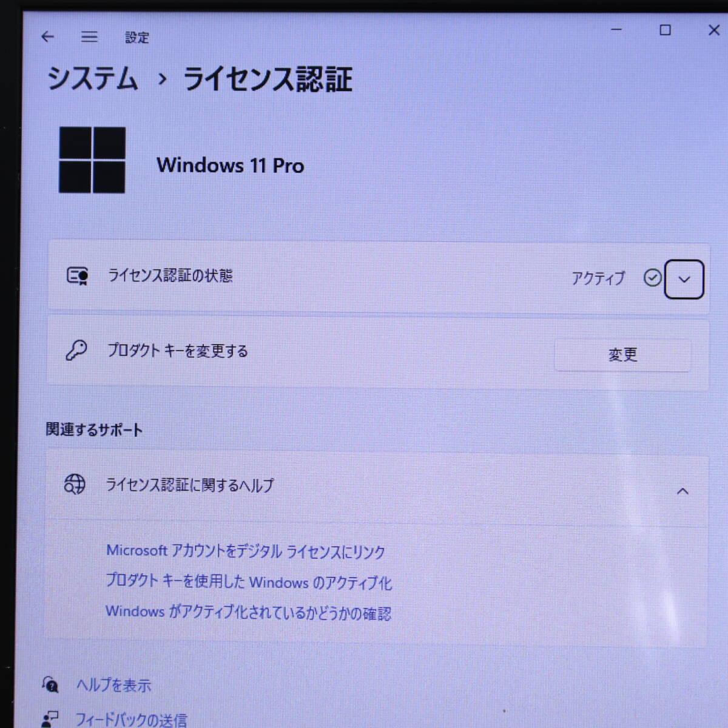Image resolution: width=728 pixels, height=728 pixels.
Task: Open Windows がアクティブ化されているかどうかの確認 link
Action: (248, 613)
